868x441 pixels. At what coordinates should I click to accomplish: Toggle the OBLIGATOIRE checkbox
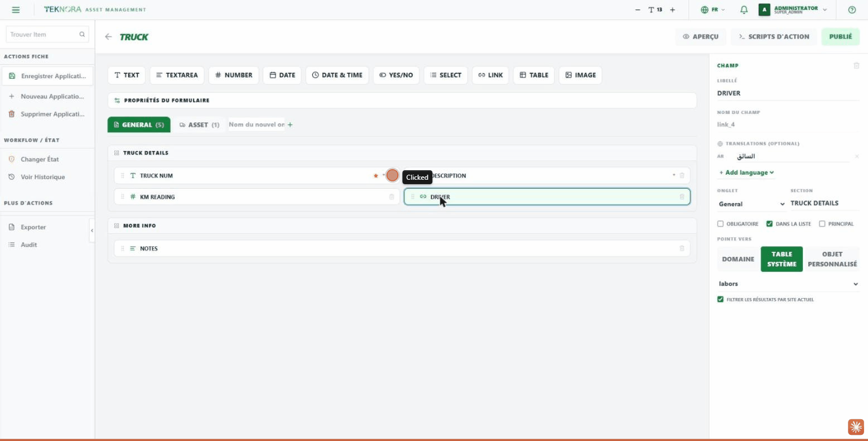720,224
